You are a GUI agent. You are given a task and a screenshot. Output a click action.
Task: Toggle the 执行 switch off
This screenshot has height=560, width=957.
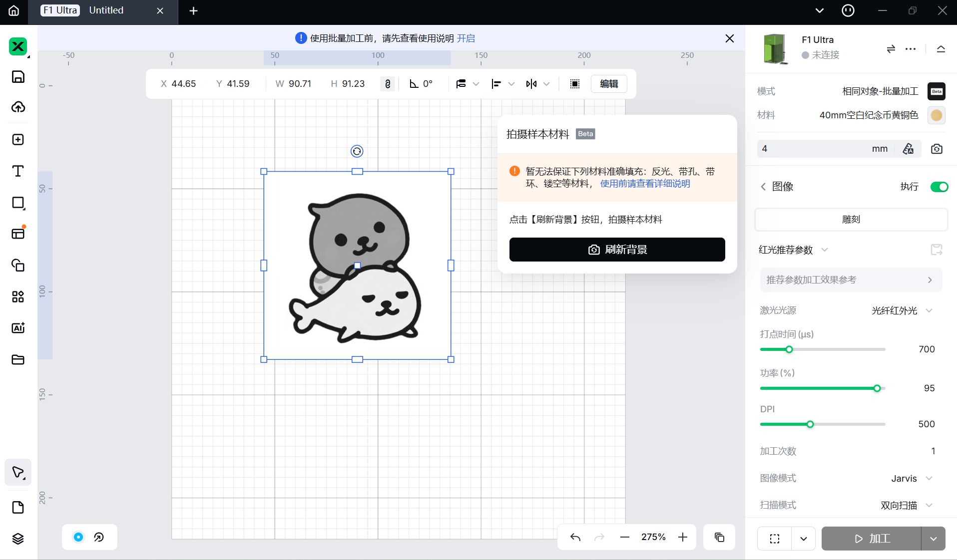(x=939, y=187)
